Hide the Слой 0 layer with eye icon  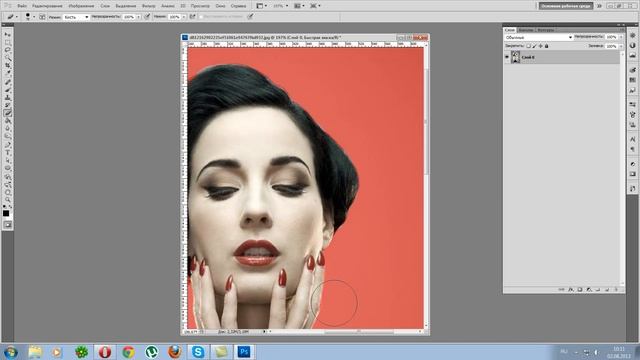coord(507,57)
